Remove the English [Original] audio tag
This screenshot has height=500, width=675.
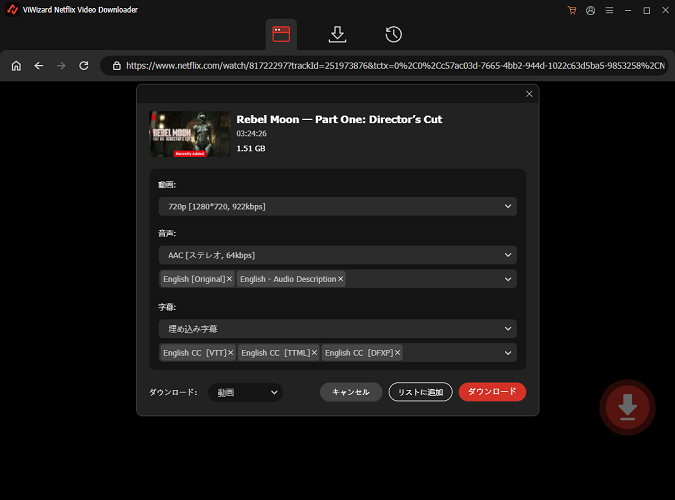coord(229,279)
